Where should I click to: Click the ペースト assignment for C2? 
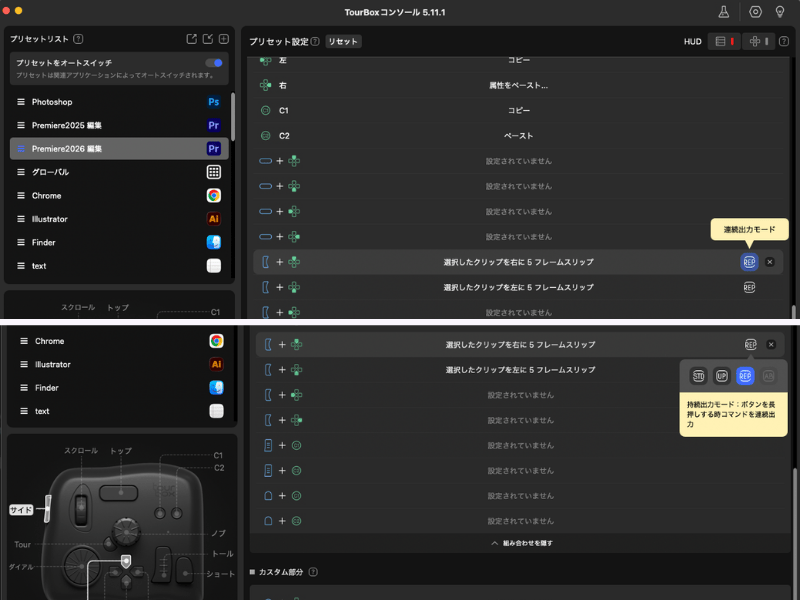pos(518,135)
